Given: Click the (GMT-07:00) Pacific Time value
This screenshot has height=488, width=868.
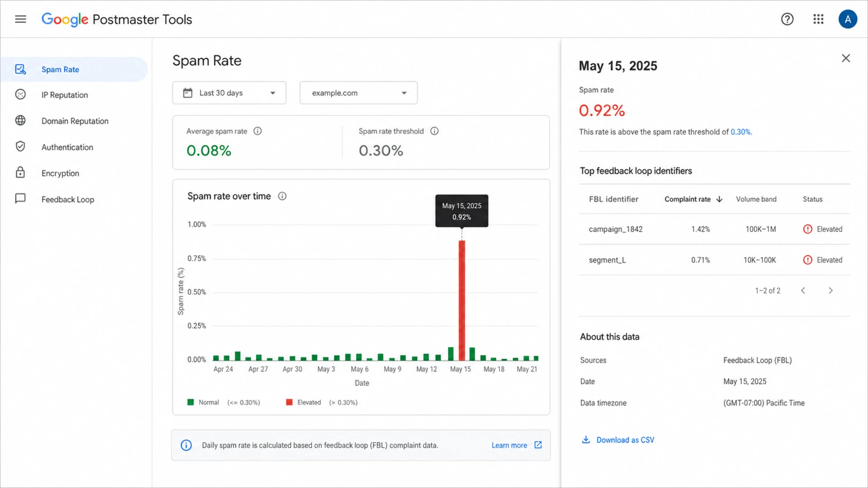Looking at the screenshot, I should point(764,403).
